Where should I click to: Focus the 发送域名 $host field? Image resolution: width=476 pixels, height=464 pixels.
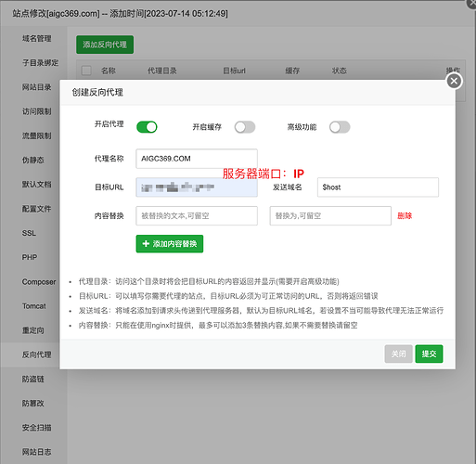378,187
